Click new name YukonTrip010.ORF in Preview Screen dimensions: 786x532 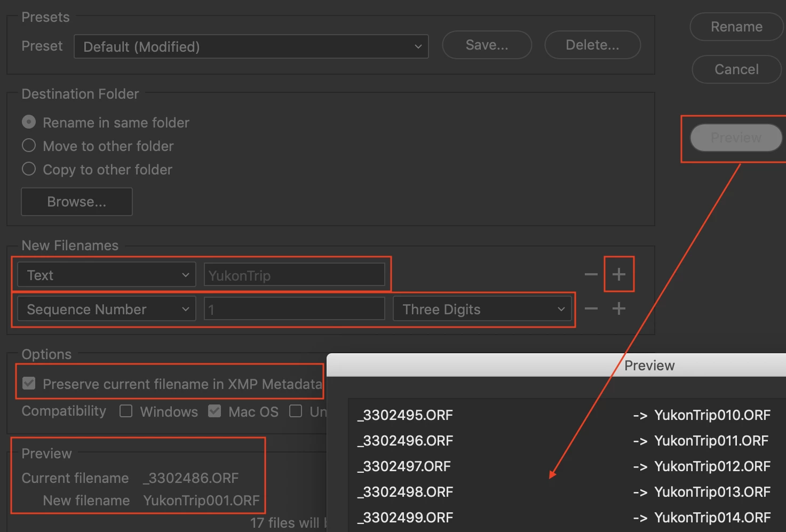pyautogui.click(x=712, y=415)
